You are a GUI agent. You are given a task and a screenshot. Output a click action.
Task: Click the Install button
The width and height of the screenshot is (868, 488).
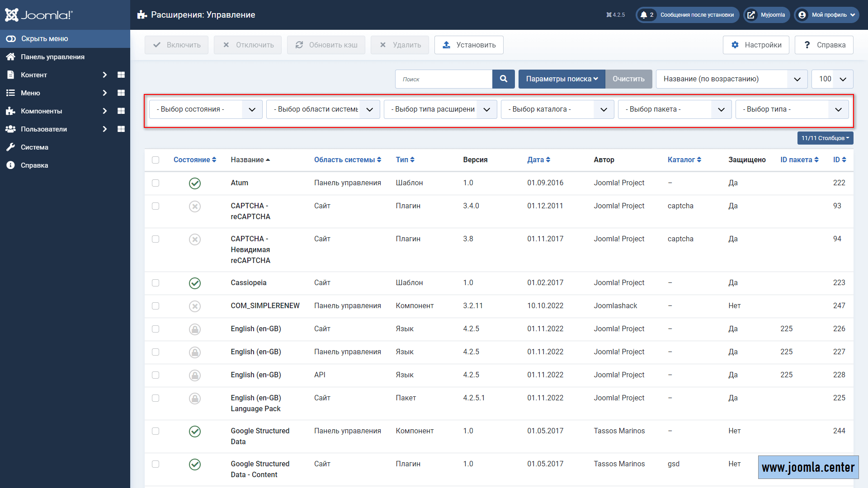(469, 45)
